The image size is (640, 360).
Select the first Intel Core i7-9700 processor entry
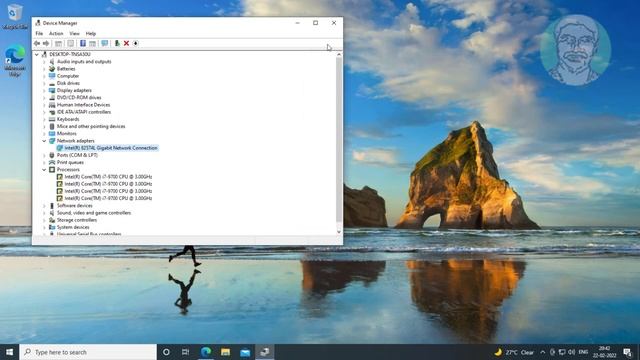pos(108,177)
